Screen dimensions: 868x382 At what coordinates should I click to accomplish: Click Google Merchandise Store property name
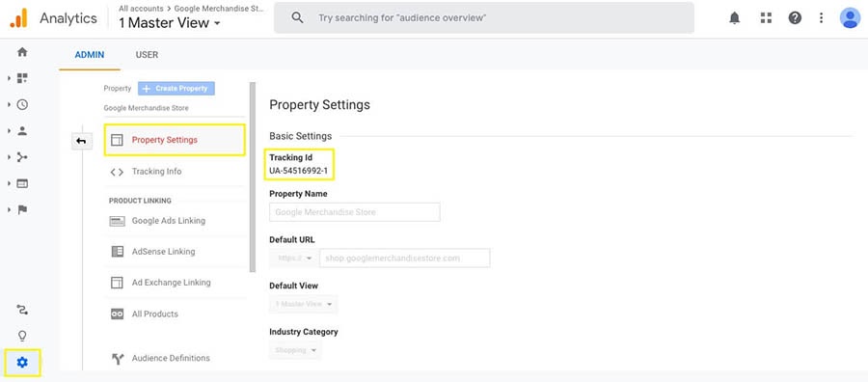coord(147,108)
